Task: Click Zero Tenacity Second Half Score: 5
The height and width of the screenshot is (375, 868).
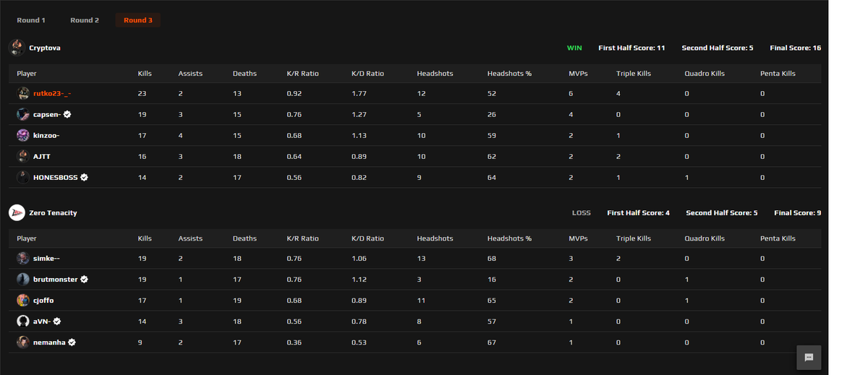Action: [721, 212]
